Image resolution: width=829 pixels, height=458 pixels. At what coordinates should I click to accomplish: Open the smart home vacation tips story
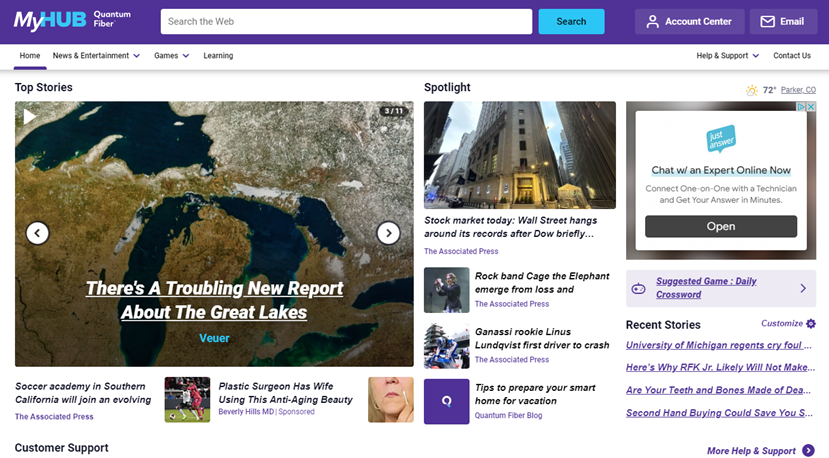(x=535, y=394)
